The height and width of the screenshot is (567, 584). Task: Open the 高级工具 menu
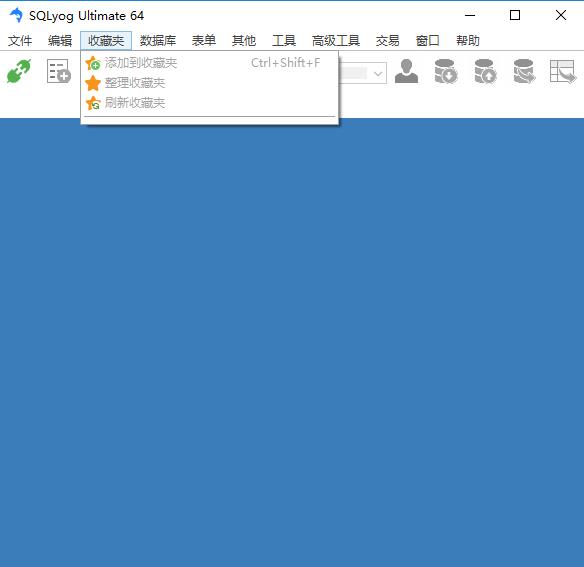click(x=336, y=40)
